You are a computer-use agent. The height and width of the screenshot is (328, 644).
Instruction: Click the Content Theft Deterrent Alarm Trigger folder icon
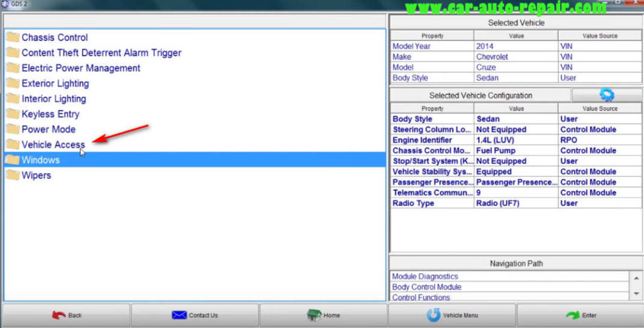click(x=13, y=53)
